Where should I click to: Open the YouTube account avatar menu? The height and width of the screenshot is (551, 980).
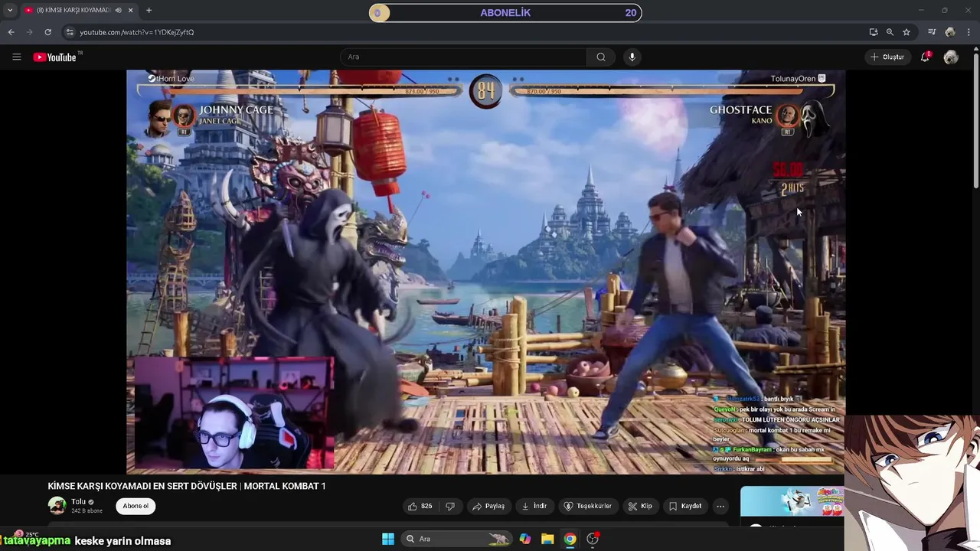951,57
